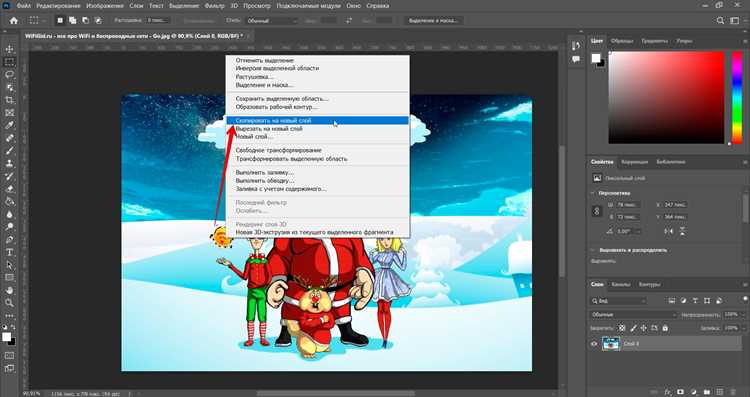Select the Blur tool
Viewport: 750px width, 397px height.
10,214
